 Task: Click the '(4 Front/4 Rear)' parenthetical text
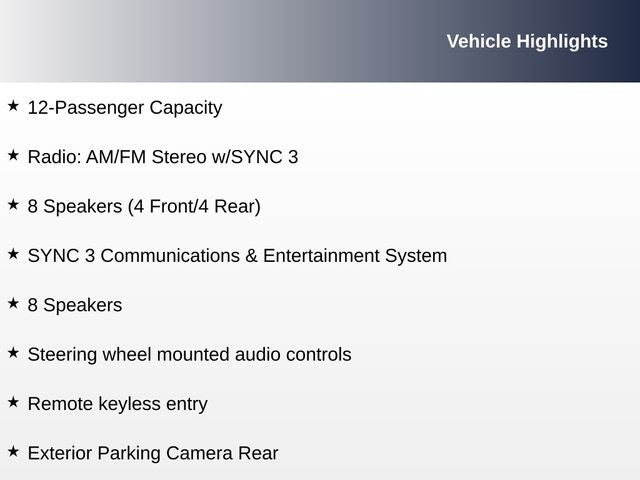[x=194, y=206]
